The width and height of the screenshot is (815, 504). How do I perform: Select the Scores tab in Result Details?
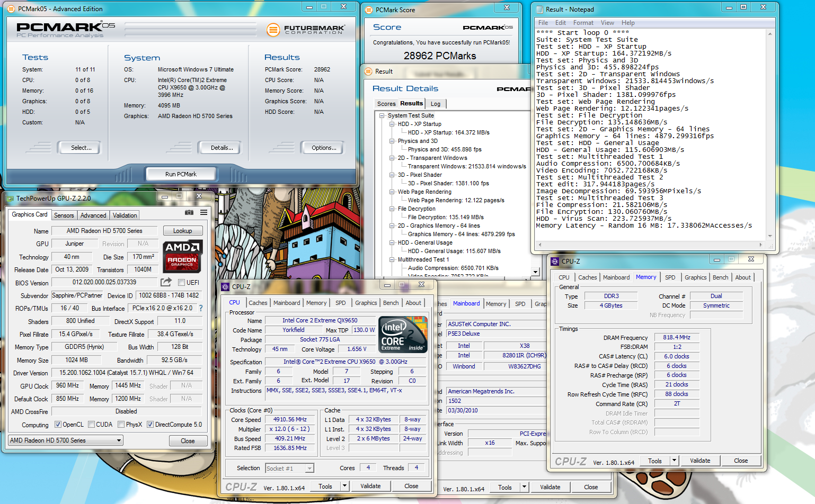(386, 104)
